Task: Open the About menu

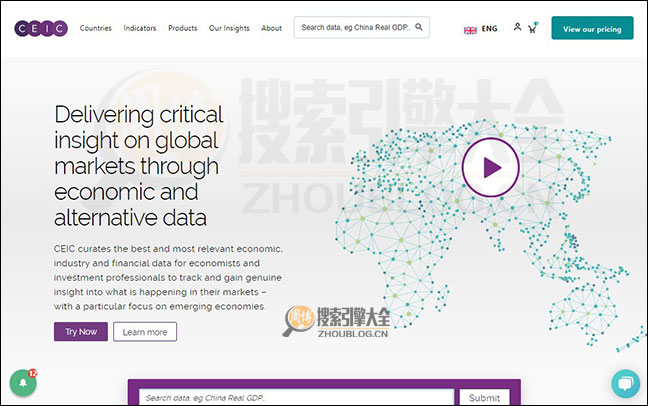Action: click(271, 28)
